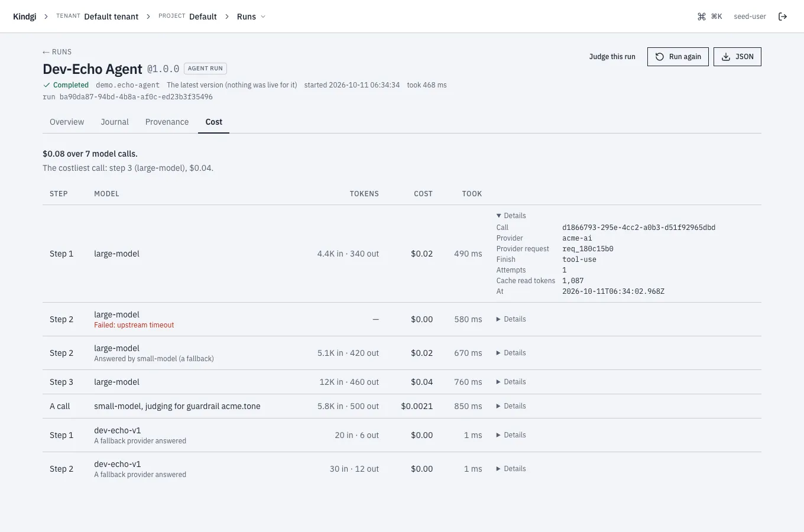Collapse Details for the Step 1 large-model call

coord(511,216)
